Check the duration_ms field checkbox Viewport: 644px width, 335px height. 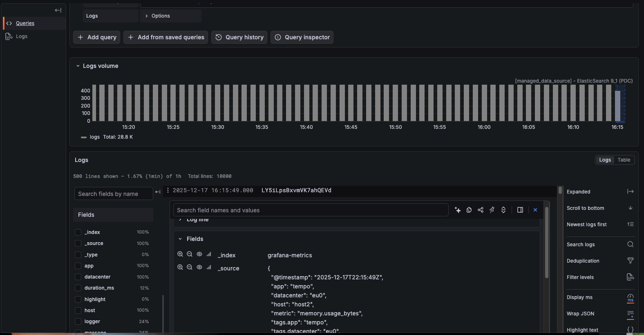tap(78, 288)
